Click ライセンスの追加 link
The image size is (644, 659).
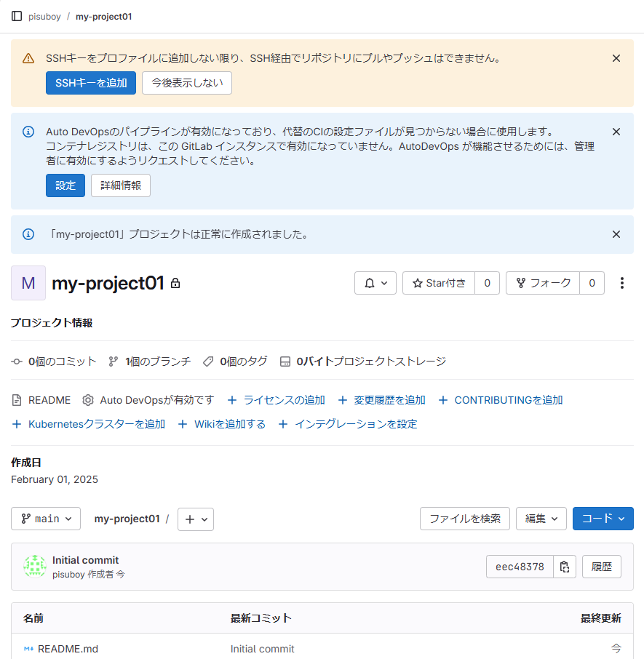coord(277,400)
